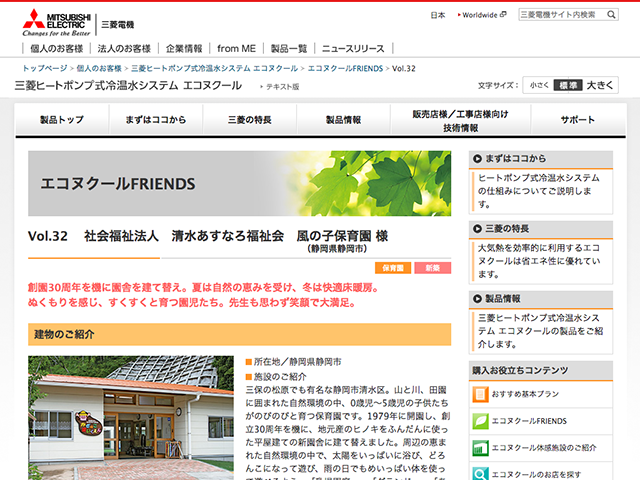Viewport: 640px width, 480px height.
Task: Click the 保育園 orange category tag
Action: 393,268
